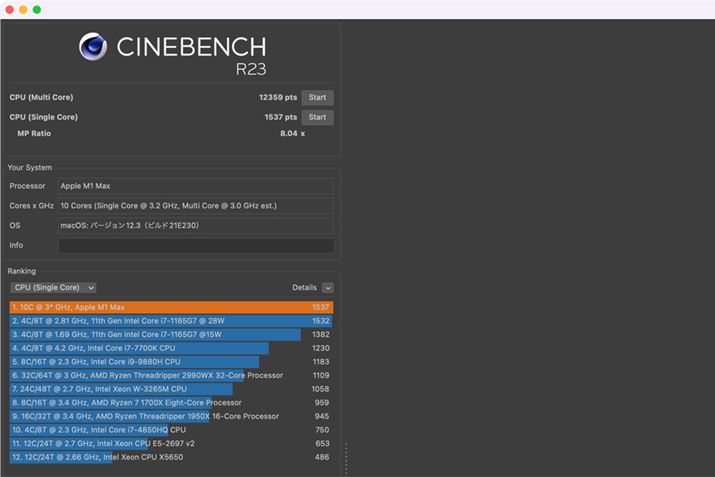Screen dimensions: 715x477
Task: Click the dotted panel splitter handle
Action: click(x=346, y=459)
